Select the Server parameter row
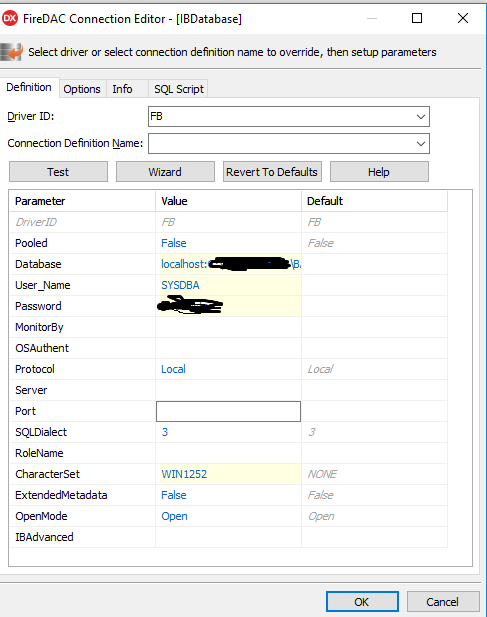Viewport: 487px width, 617px height. (228, 390)
